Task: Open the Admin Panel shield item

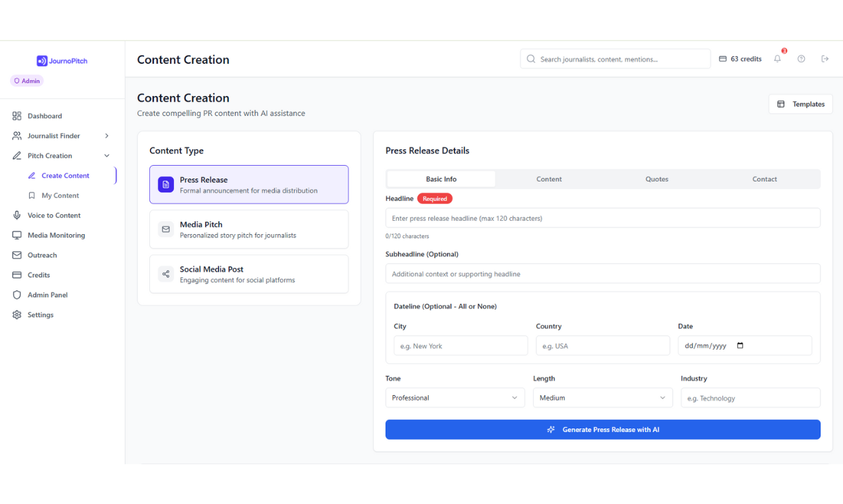Action: point(47,295)
